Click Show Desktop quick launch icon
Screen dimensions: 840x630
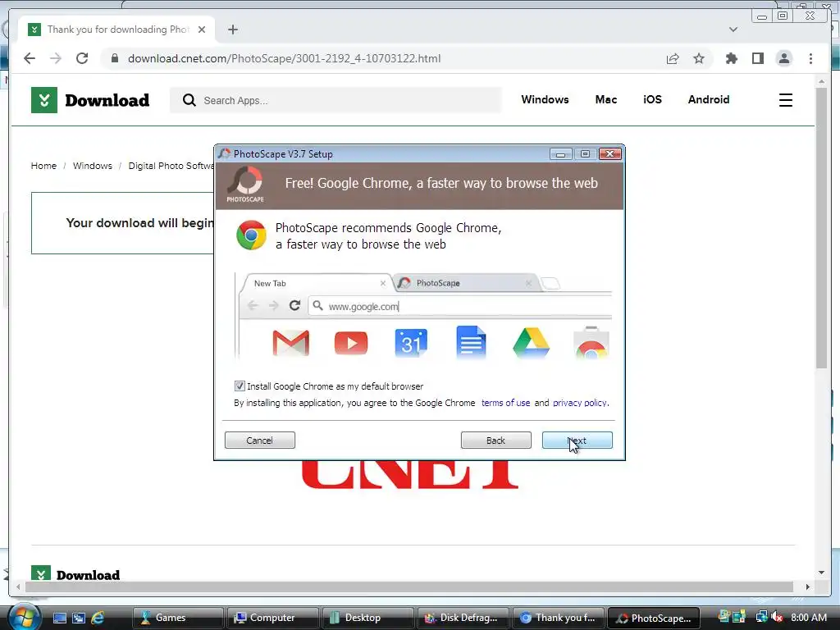click(x=59, y=618)
